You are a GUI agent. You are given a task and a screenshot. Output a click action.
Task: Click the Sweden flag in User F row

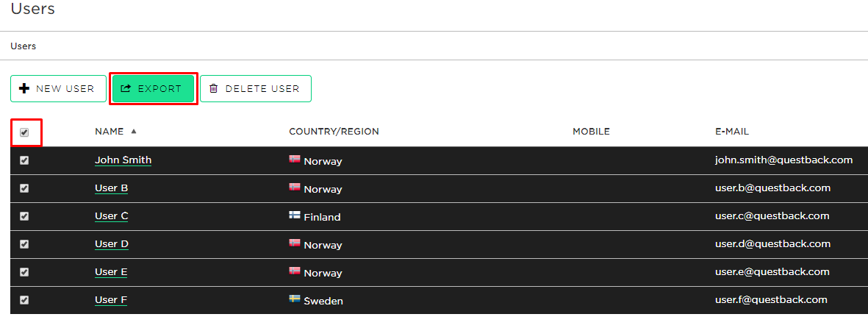(295, 299)
